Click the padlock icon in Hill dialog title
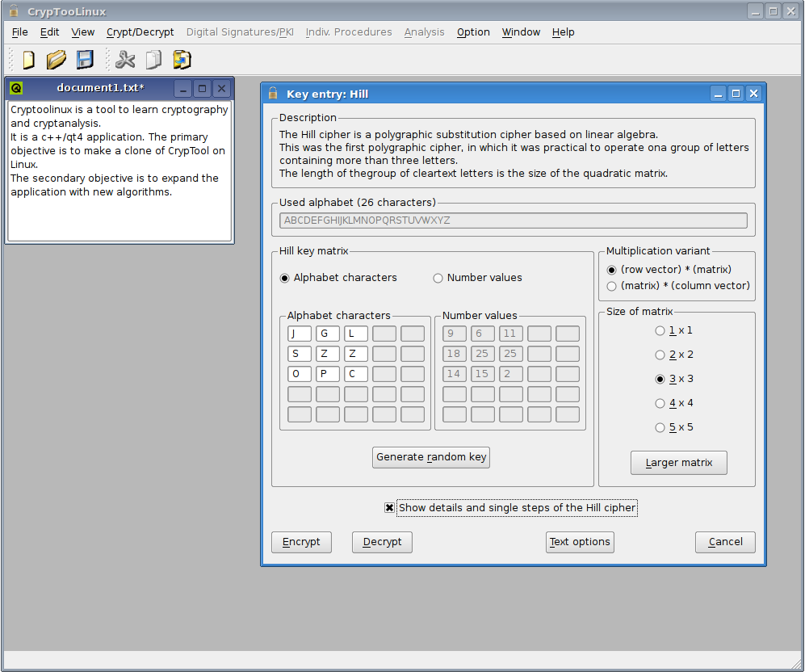 click(273, 94)
